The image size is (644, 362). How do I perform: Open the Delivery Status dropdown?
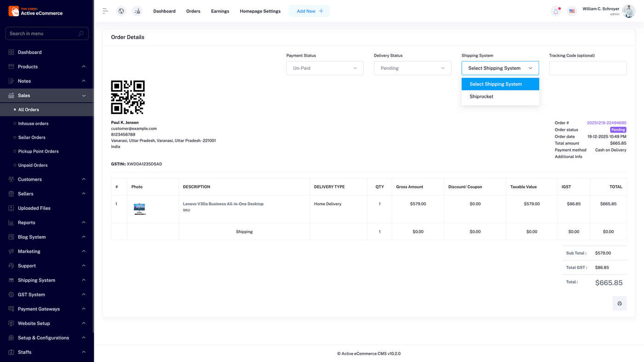pyautogui.click(x=413, y=68)
